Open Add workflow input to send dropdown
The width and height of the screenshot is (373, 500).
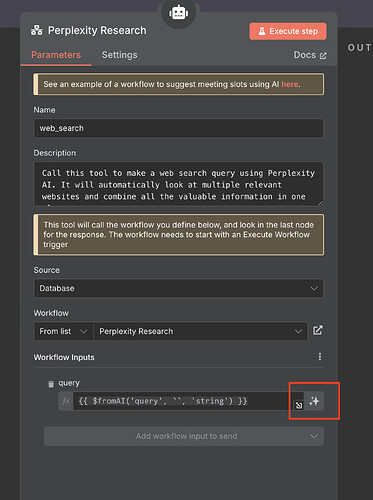point(184,436)
